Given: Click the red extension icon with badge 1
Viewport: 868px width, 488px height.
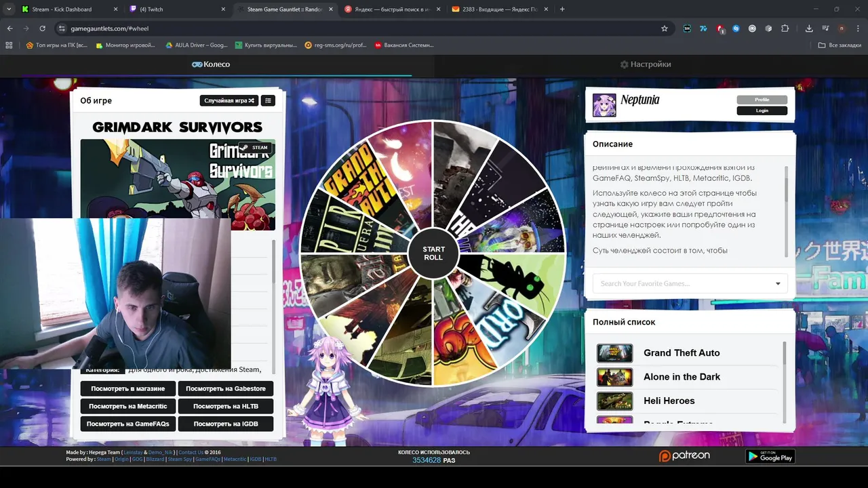Looking at the screenshot, I should pos(720,29).
